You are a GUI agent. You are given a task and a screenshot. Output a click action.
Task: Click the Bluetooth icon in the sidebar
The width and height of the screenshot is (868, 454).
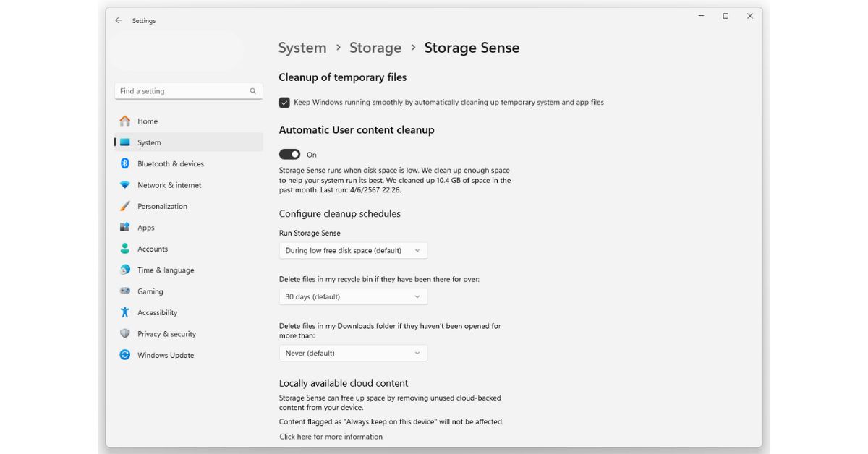[124, 163]
